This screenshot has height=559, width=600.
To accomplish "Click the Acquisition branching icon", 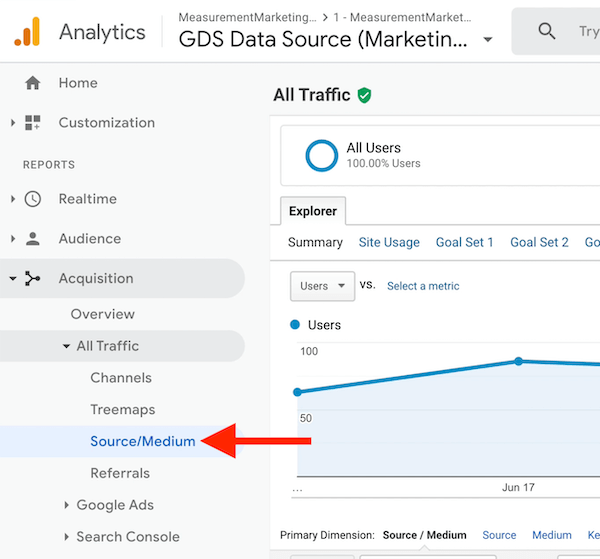I will click(x=33, y=279).
